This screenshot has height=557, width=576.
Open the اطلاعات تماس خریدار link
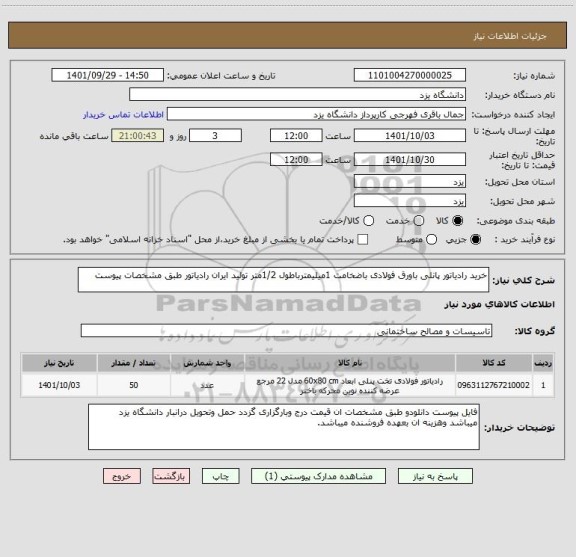tap(123, 115)
